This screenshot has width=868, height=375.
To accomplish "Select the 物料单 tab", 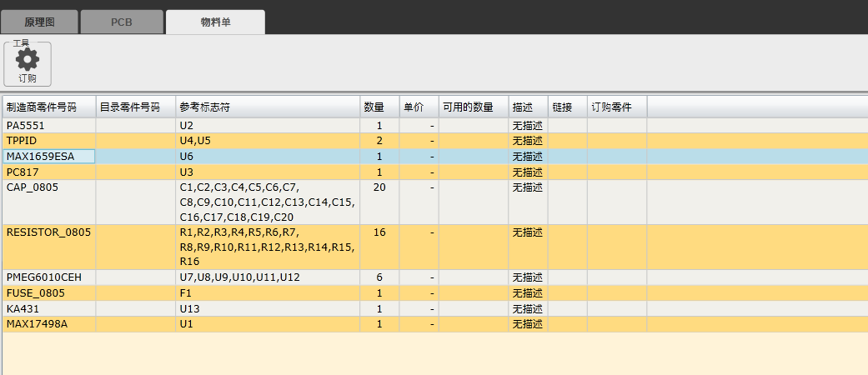I will 215,22.
